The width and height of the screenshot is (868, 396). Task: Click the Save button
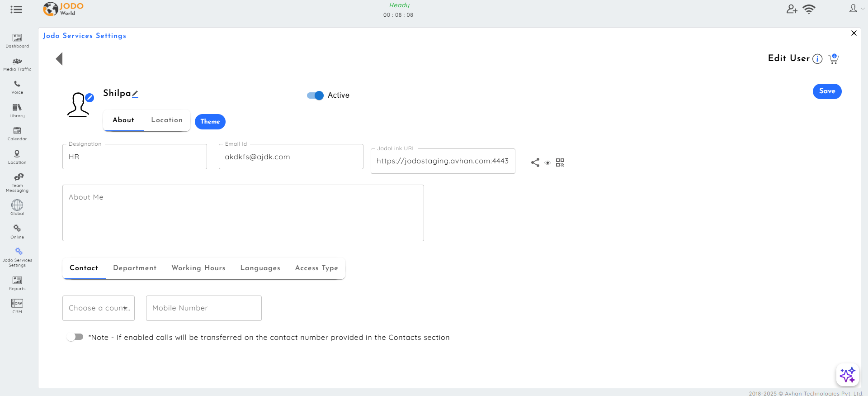[827, 91]
